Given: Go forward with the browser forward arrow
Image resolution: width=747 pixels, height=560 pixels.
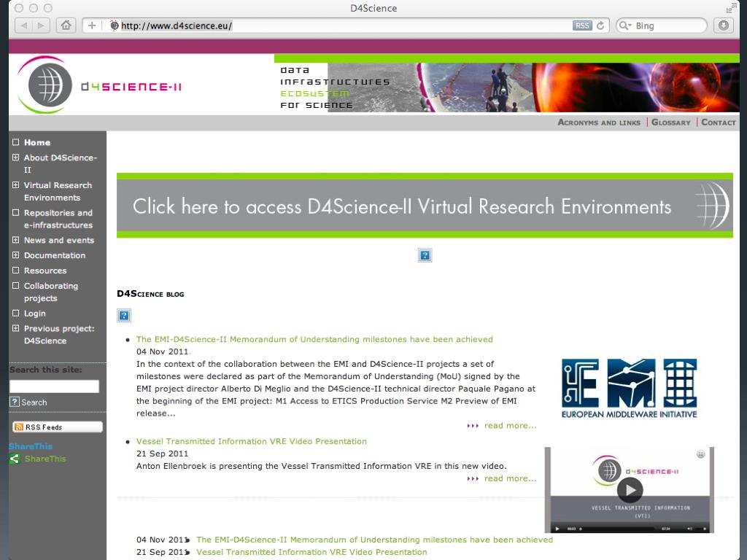Looking at the screenshot, I should pos(42,26).
